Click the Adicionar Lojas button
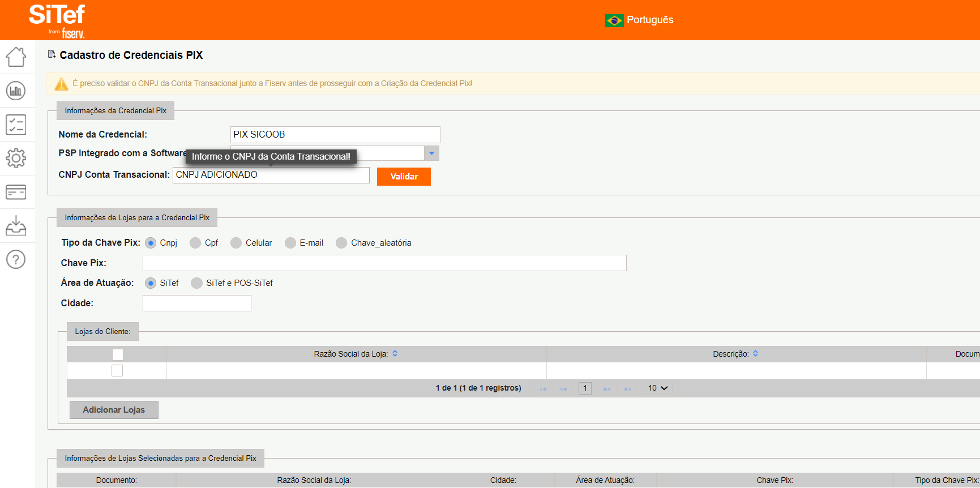Viewport: 980px width, 488px height. (x=114, y=410)
